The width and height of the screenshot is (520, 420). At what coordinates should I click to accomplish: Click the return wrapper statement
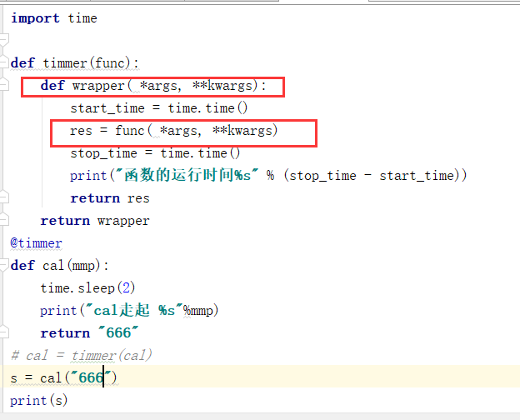(95, 221)
